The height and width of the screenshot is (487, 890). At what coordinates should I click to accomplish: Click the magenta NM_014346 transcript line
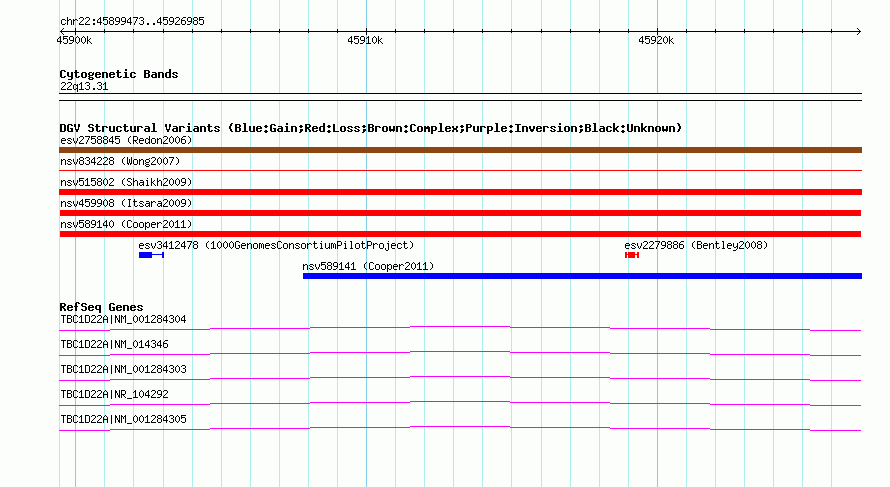[460, 353]
